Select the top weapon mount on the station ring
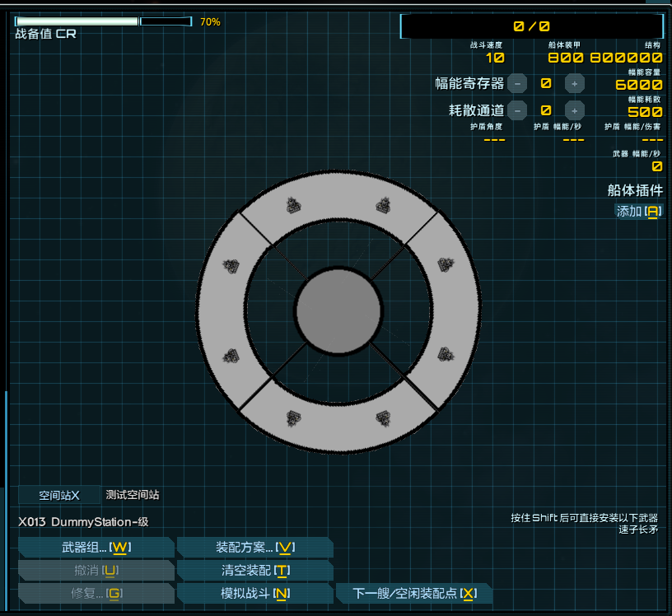Viewport: 672px width, 616px height. coord(294,206)
